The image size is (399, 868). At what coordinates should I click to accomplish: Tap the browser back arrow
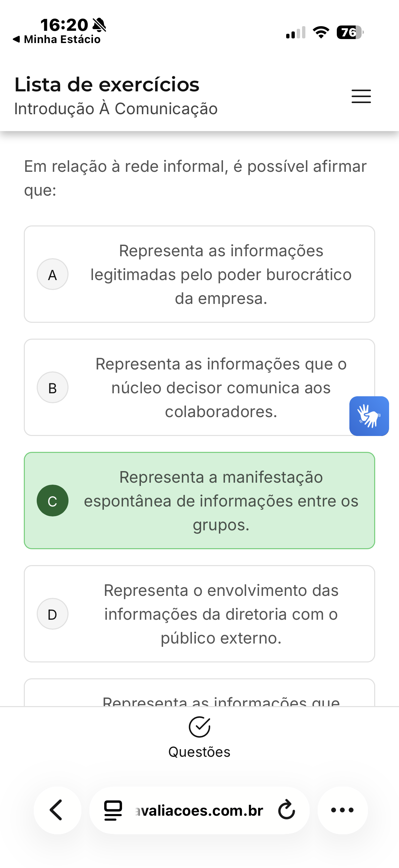[x=57, y=810]
